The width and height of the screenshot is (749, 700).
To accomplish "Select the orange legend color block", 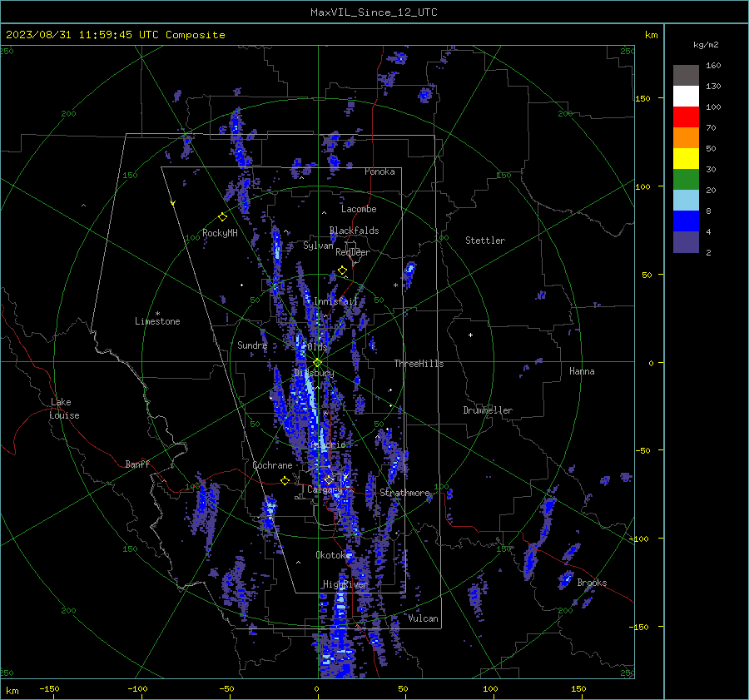I will (x=686, y=138).
